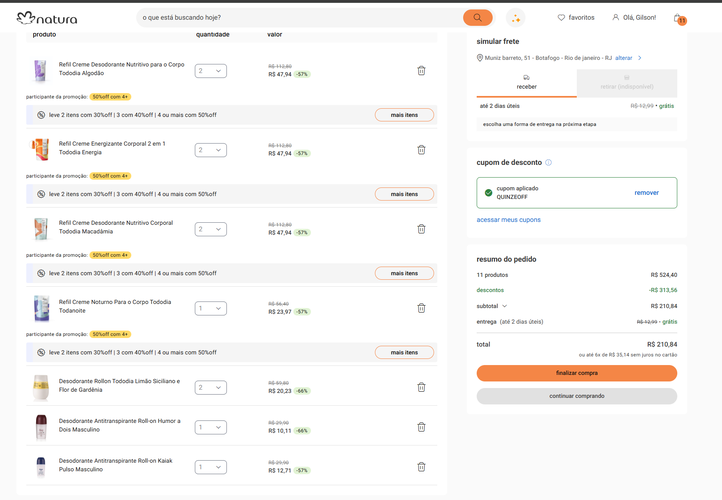Click the descontos value -R$ 313,56

[663, 290]
